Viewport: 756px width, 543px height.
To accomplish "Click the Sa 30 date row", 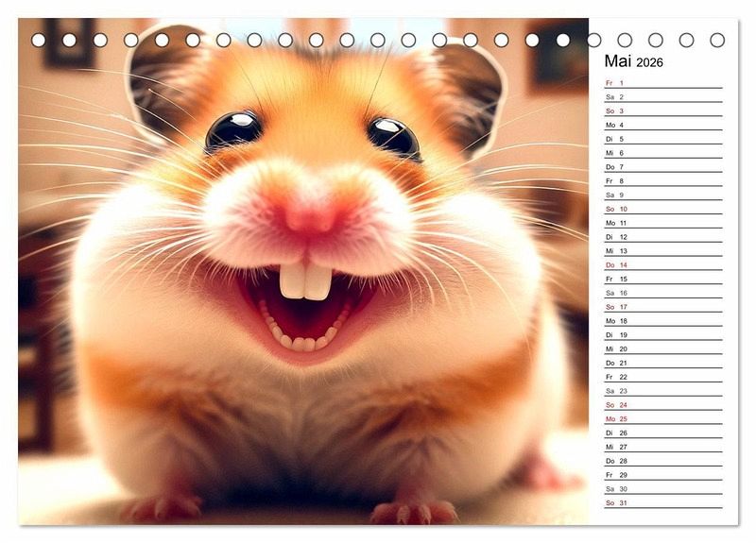I will tap(662, 489).
